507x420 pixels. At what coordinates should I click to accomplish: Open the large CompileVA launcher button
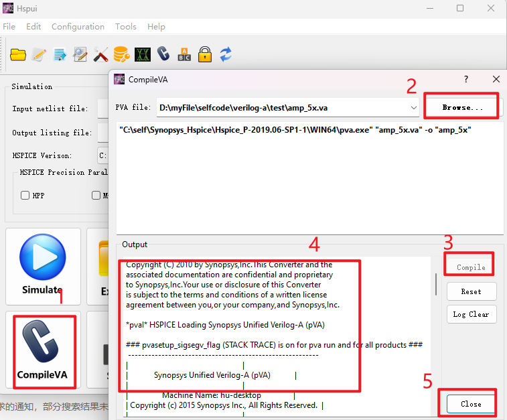[43, 350]
